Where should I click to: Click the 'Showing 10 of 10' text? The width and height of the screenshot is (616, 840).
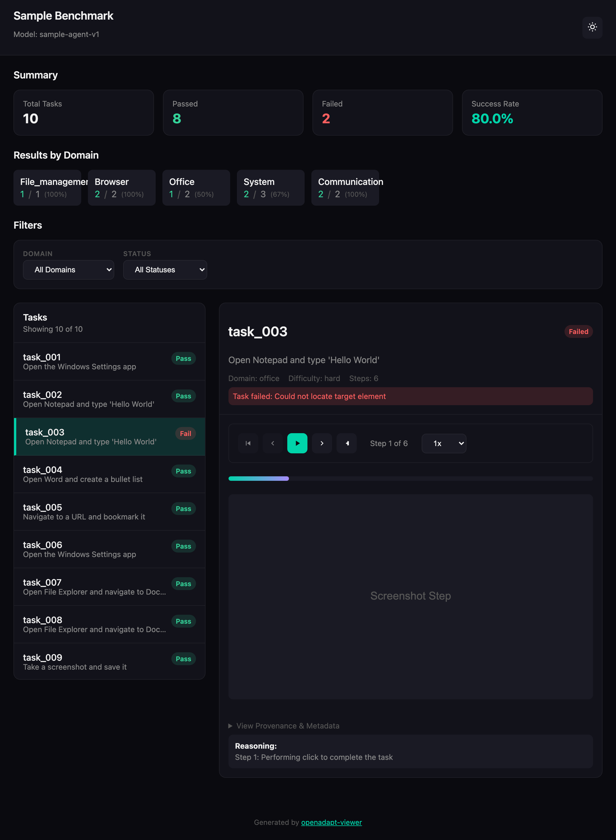tap(53, 329)
